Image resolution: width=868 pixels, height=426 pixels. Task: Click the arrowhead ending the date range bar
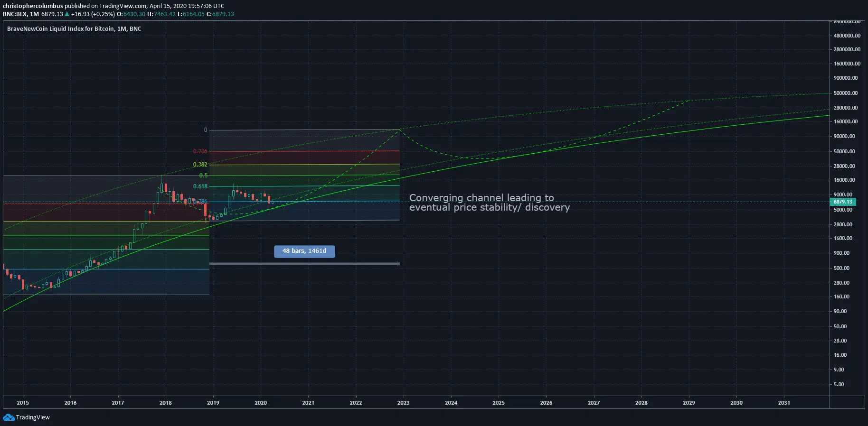click(x=397, y=264)
